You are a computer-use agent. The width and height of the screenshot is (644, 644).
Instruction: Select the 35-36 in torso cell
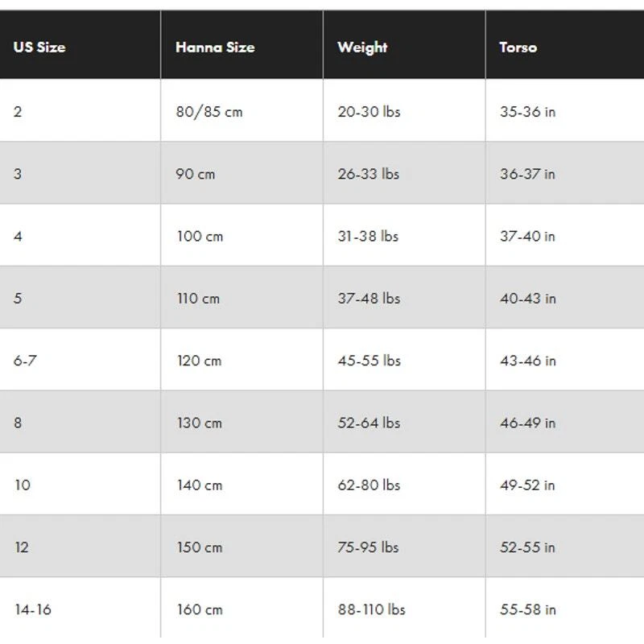pyautogui.click(x=527, y=112)
